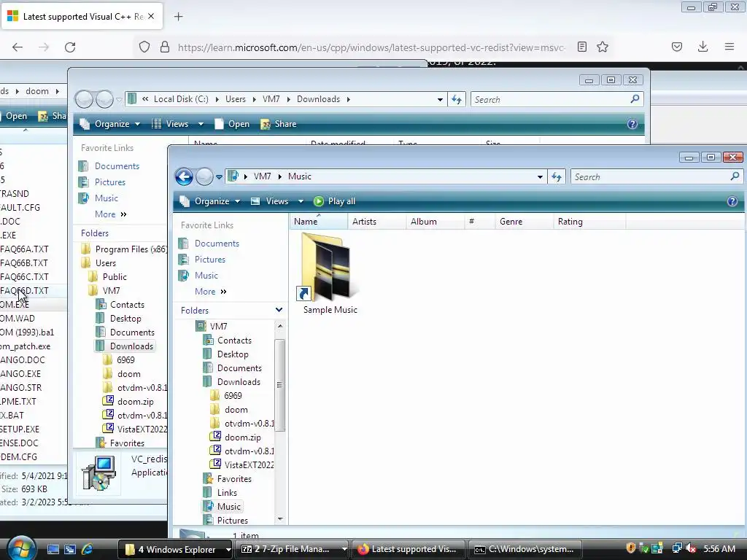Open Pocket save icon in Firefox
The height and width of the screenshot is (560, 747).
(677, 47)
